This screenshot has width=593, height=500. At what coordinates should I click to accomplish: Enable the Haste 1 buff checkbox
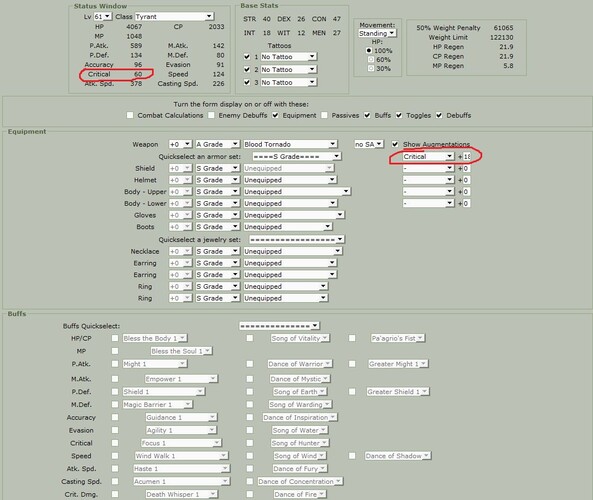tap(115, 469)
